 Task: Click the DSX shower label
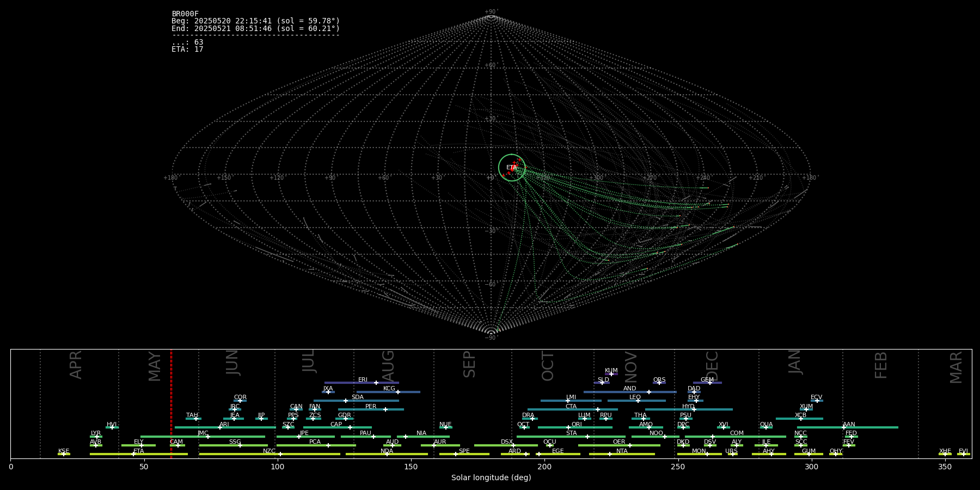tap(507, 442)
